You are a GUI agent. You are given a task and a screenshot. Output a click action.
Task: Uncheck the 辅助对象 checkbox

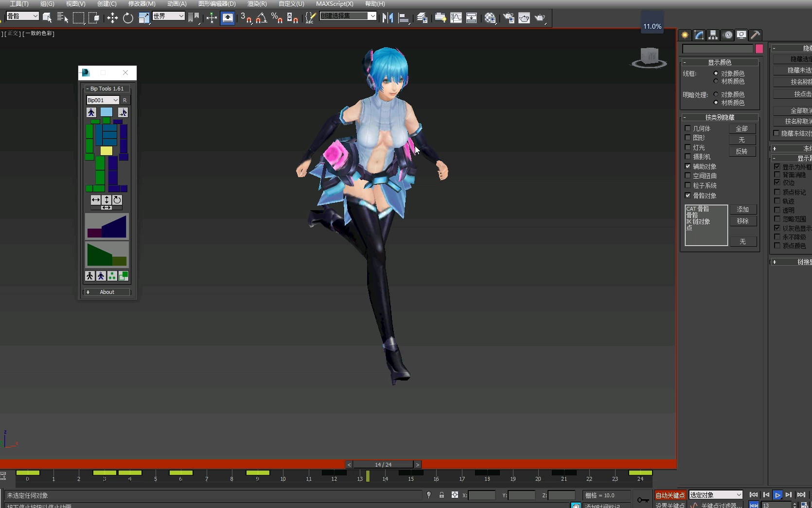pyautogui.click(x=688, y=166)
